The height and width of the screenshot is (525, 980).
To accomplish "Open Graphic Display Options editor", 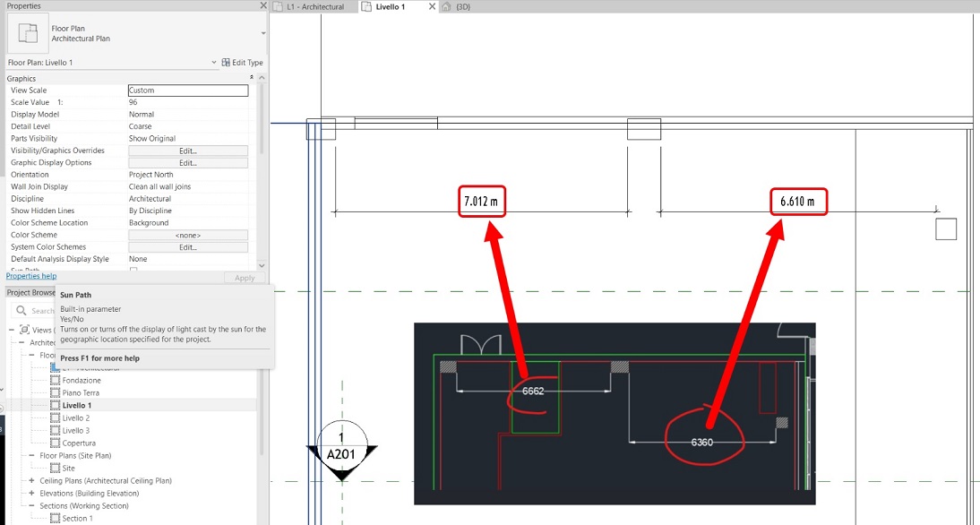I will point(187,162).
